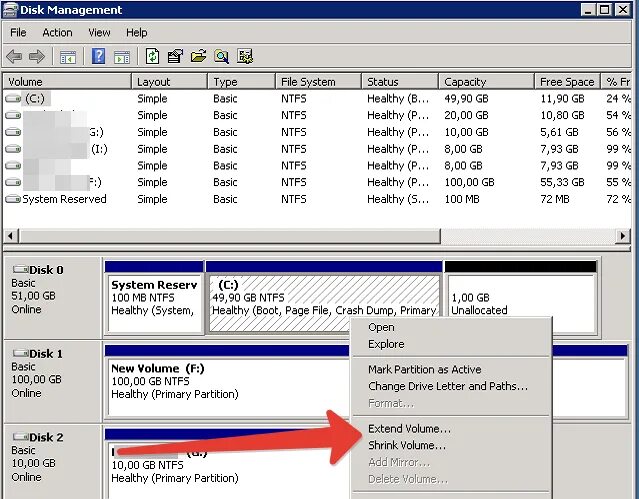Click the 20,00 GB capacity cell
639x499 pixels.
[x=466, y=115]
